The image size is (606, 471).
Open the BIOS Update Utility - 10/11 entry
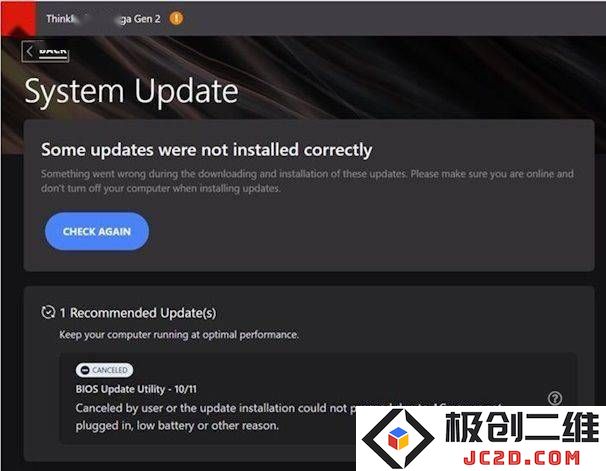pos(136,389)
